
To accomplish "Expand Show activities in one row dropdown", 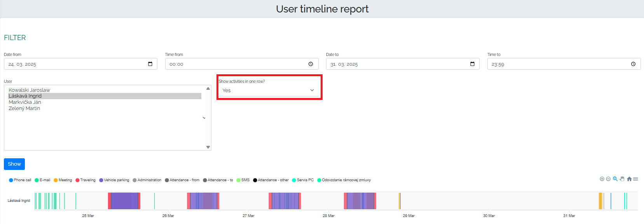I will tap(269, 90).
